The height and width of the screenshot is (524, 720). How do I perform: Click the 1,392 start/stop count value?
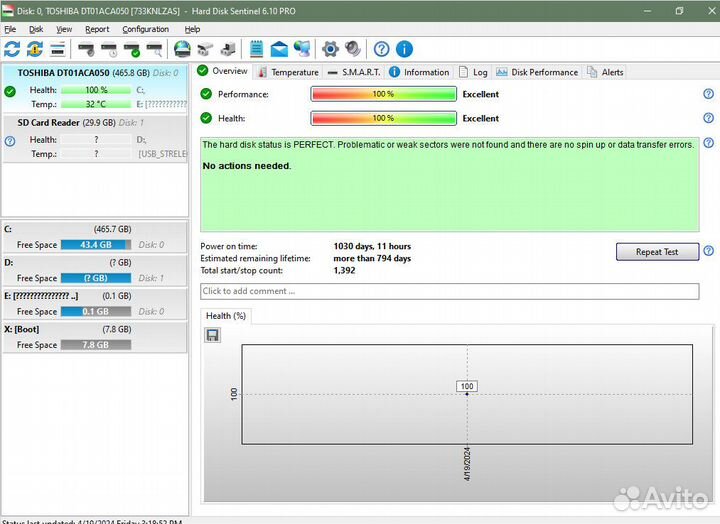point(344,270)
